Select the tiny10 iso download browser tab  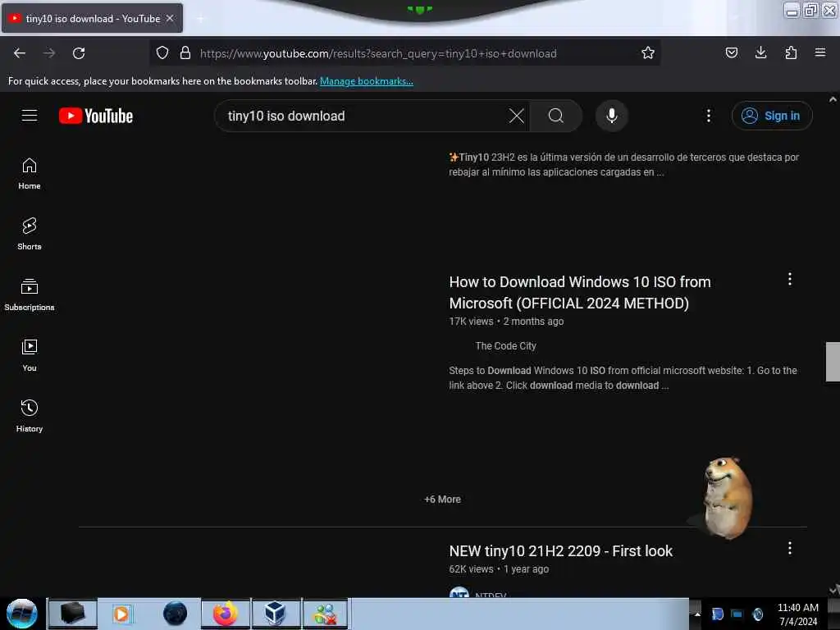pos(92,18)
